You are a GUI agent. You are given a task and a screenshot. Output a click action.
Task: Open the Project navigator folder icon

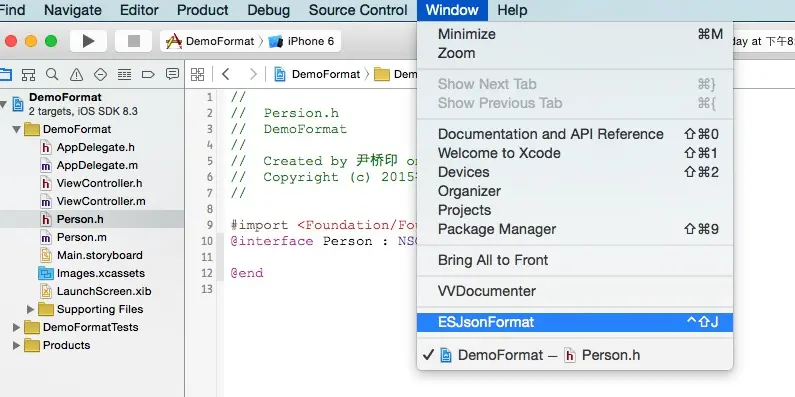[5, 75]
